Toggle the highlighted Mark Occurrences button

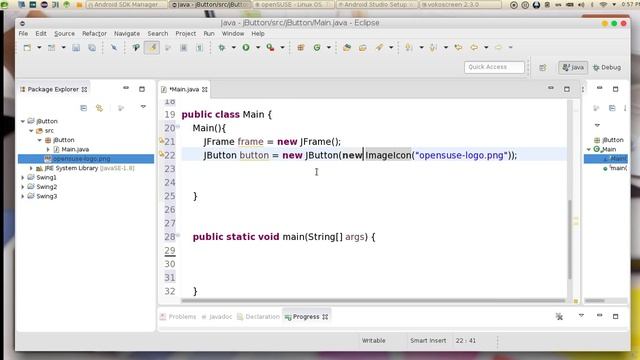coord(153,48)
